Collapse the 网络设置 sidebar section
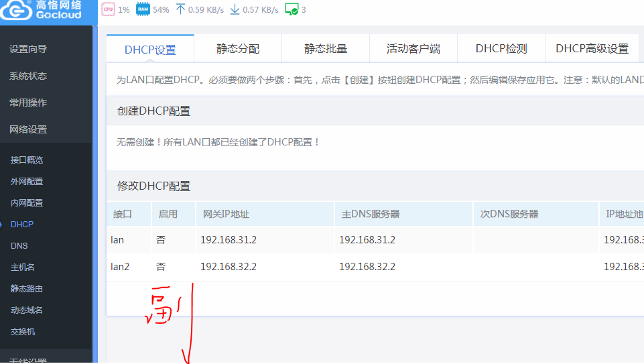Screen dimensions: 644x364 click(x=28, y=129)
